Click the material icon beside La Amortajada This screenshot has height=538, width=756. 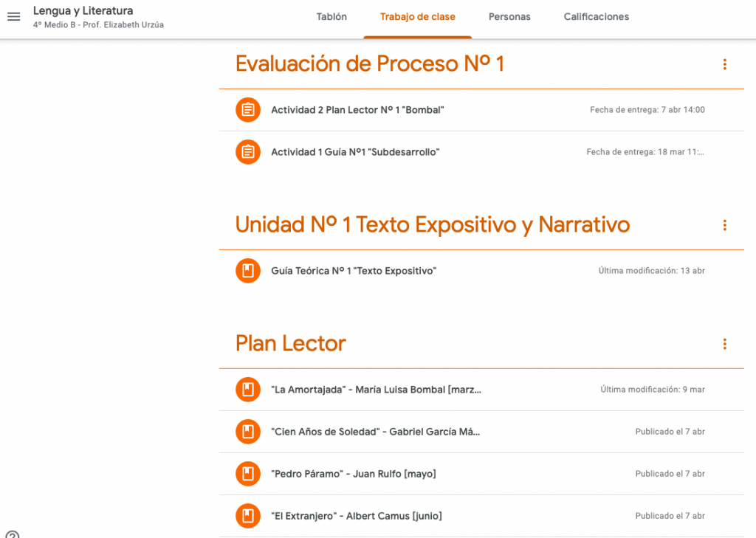[248, 390]
